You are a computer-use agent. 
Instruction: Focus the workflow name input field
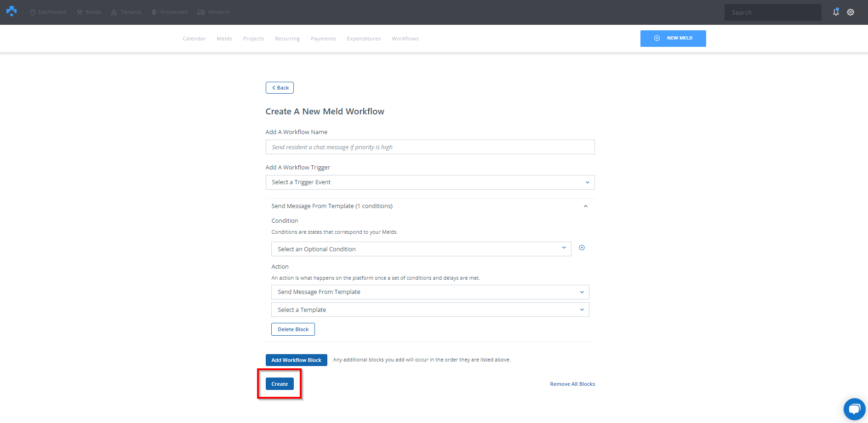pos(430,147)
